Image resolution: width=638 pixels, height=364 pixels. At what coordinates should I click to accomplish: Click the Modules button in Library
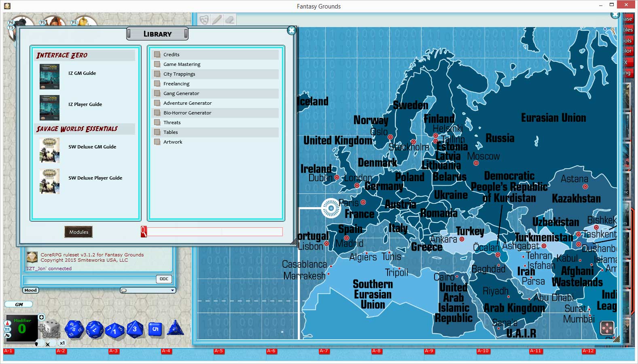click(x=78, y=232)
